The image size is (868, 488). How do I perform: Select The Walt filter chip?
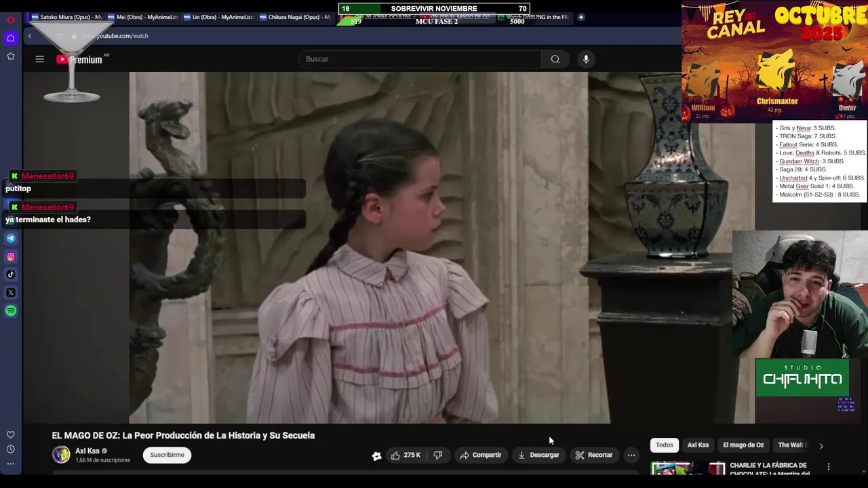[791, 445]
